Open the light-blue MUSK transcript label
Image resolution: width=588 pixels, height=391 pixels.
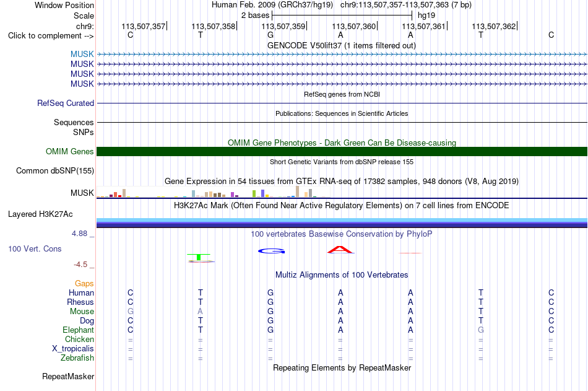(82, 54)
